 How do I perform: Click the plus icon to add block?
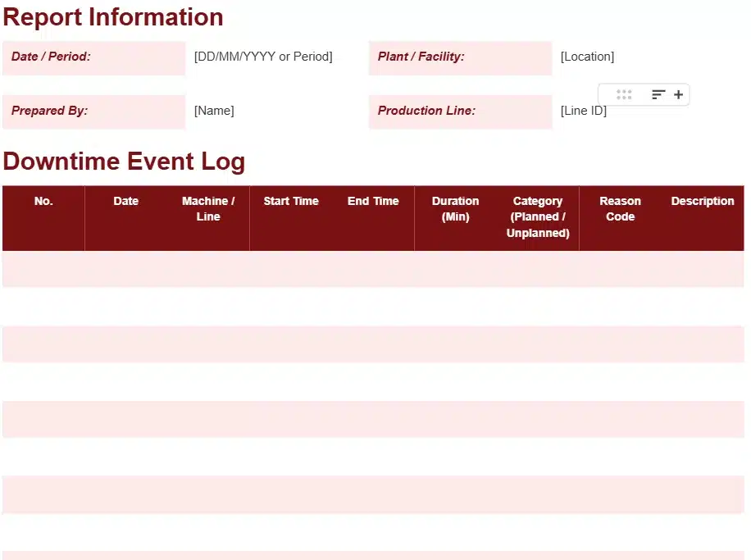(x=678, y=95)
